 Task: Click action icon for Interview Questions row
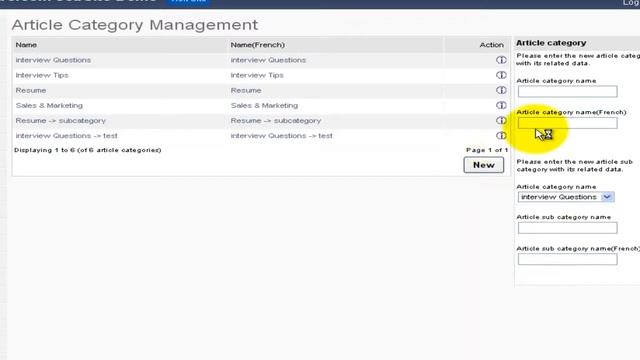pyautogui.click(x=501, y=60)
